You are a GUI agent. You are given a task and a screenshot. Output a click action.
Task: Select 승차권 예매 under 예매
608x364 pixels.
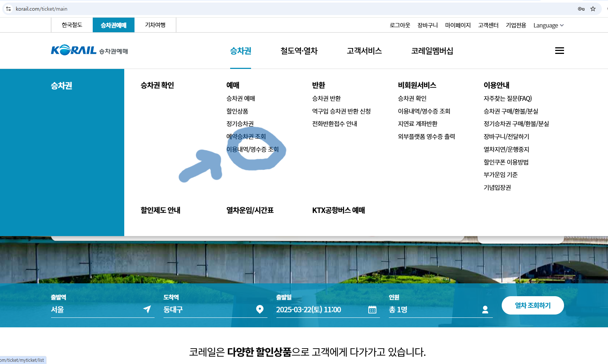pyautogui.click(x=241, y=98)
